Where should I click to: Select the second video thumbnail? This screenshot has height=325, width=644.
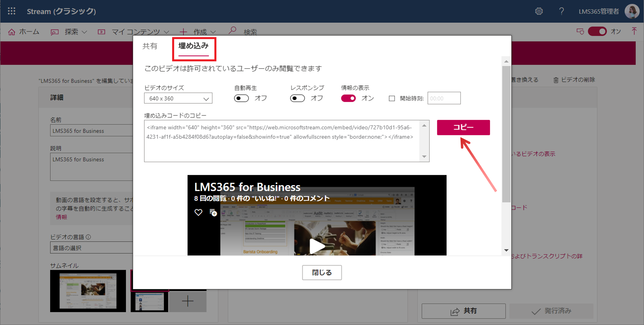point(149,302)
